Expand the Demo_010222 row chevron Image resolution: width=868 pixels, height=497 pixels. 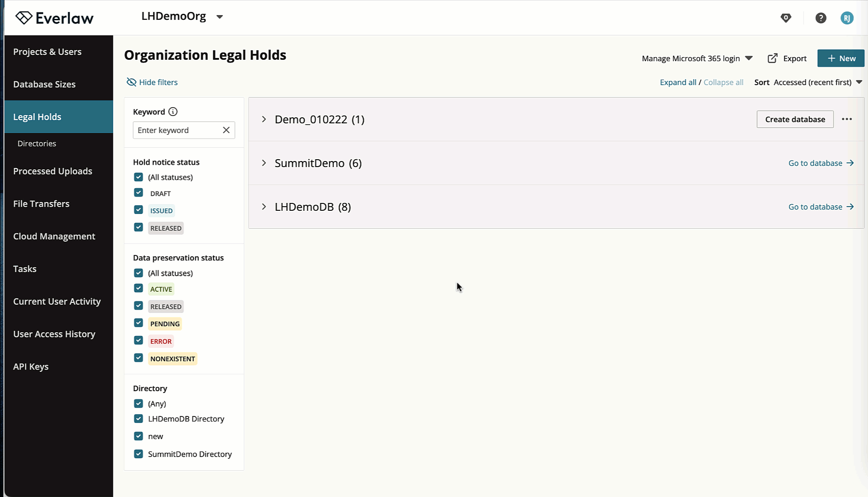point(264,119)
